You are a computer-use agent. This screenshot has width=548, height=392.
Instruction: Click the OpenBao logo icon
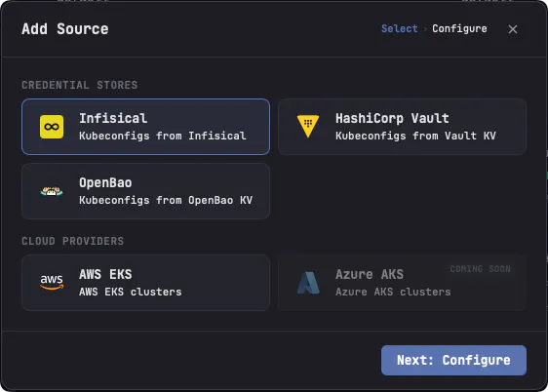pos(52,191)
